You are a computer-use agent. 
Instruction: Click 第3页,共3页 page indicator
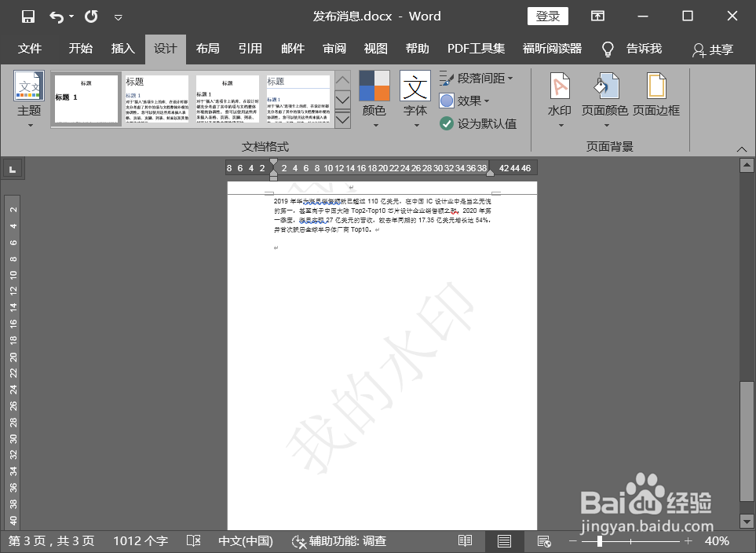pyautogui.click(x=51, y=541)
